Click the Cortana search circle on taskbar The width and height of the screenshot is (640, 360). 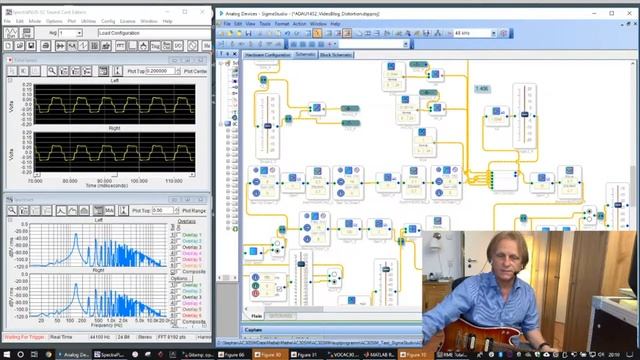[21, 354]
